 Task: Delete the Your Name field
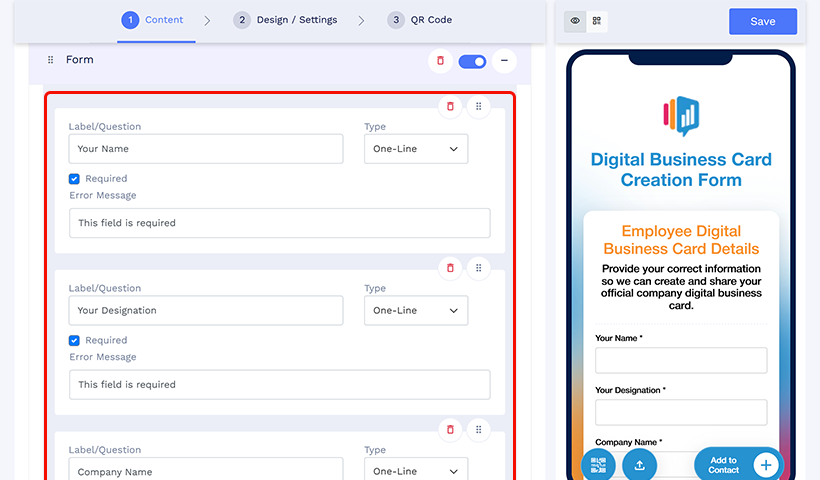pos(450,106)
